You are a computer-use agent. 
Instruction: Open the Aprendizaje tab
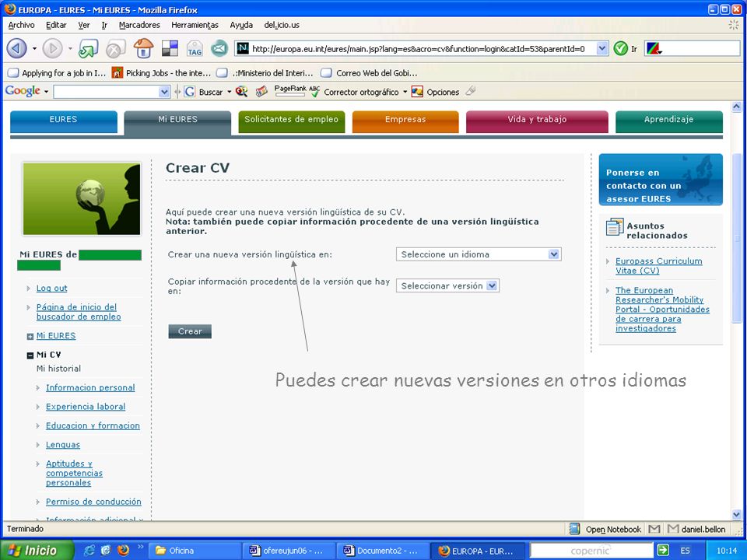(669, 121)
